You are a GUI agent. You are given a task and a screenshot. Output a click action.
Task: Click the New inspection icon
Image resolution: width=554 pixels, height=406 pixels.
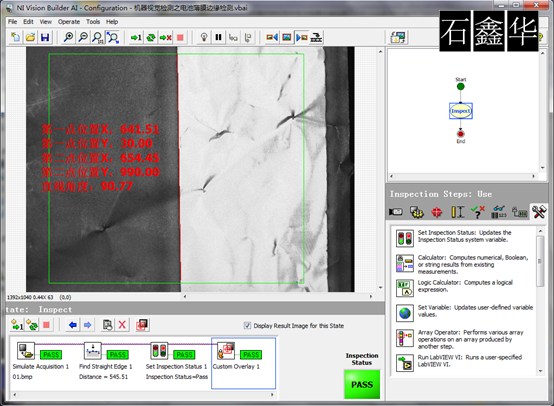point(16,37)
